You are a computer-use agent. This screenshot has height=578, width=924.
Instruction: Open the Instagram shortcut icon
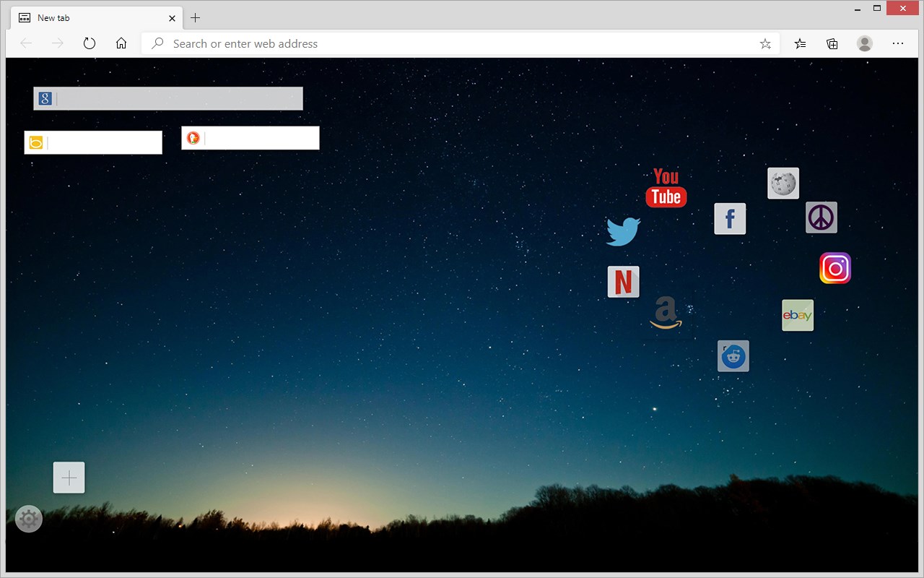click(x=835, y=268)
